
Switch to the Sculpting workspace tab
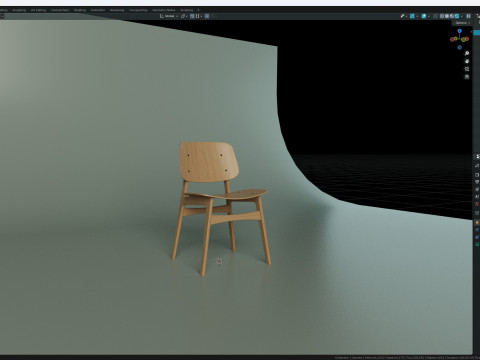(x=19, y=10)
